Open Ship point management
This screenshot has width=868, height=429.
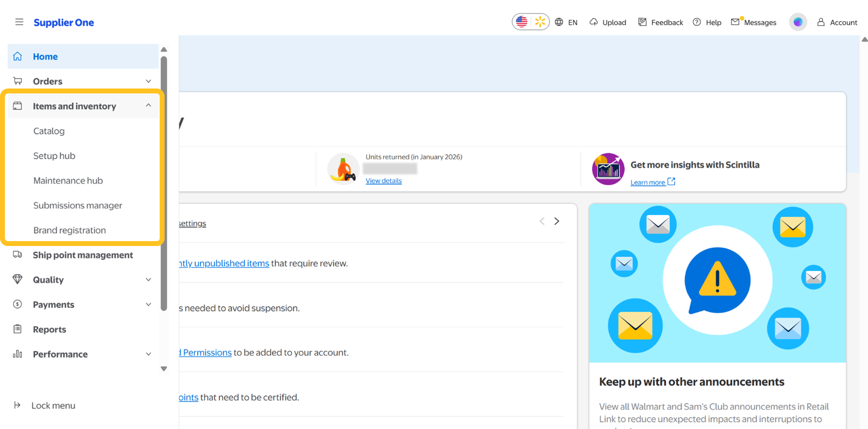(x=83, y=255)
